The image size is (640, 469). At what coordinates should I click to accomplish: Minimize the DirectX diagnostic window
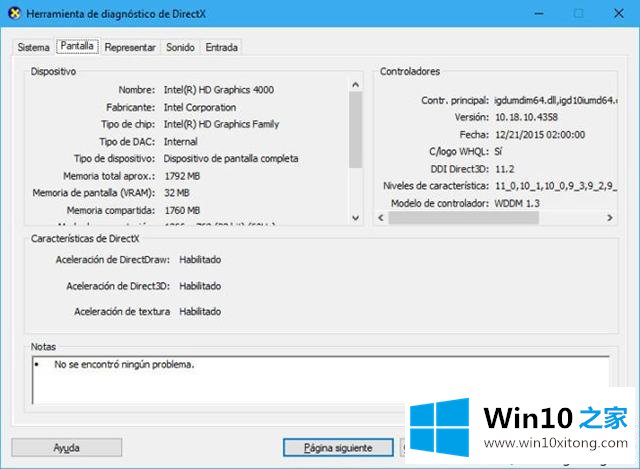539,13
